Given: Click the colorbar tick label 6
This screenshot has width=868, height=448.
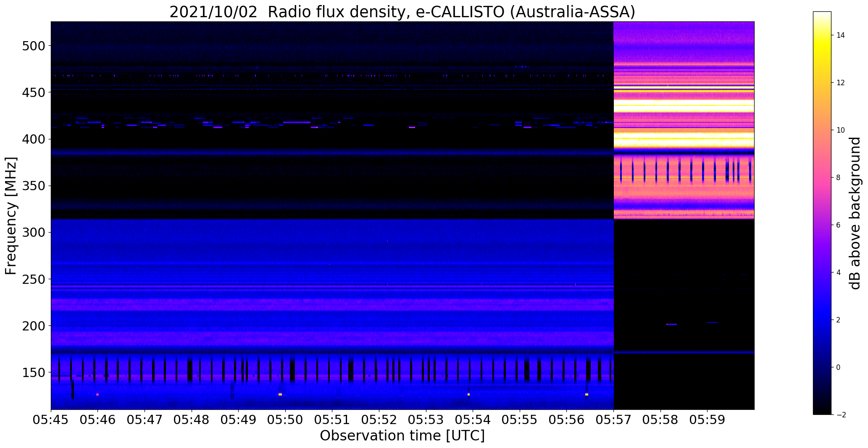Looking at the screenshot, I should point(839,225).
